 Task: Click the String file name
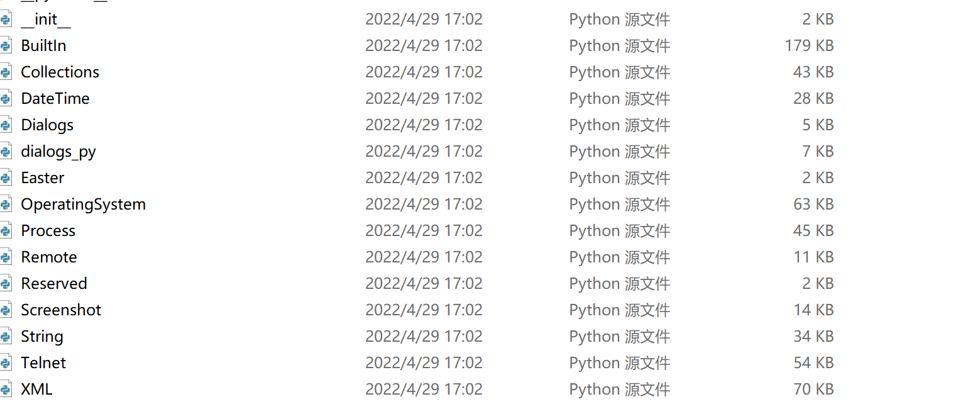tap(42, 337)
